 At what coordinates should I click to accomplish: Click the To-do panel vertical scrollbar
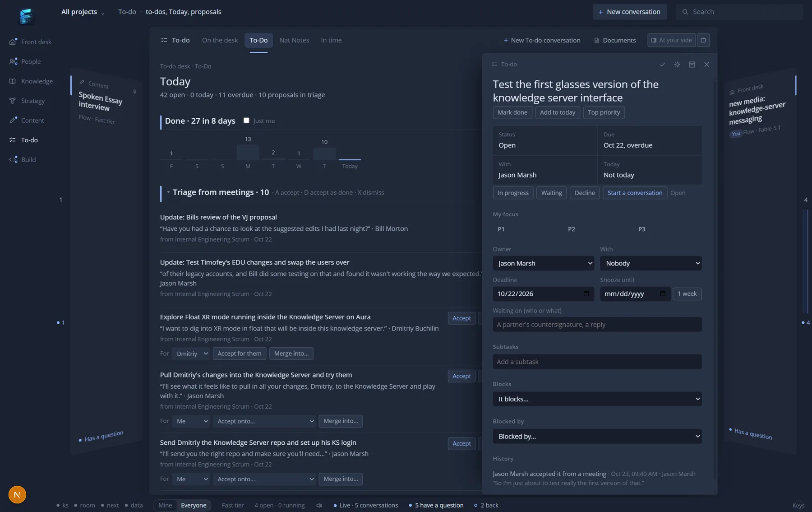tap(715, 280)
